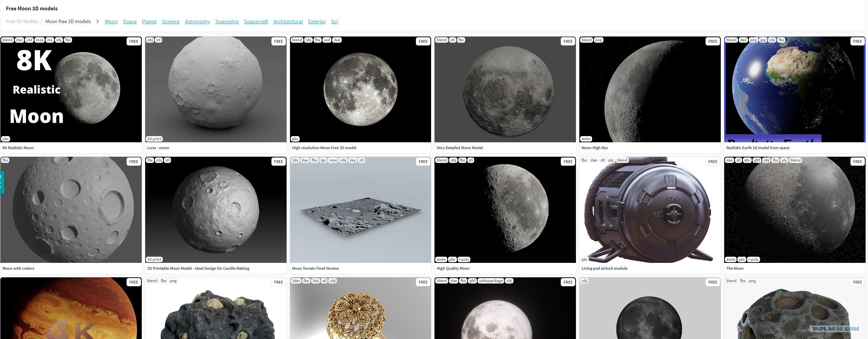View the High resolution Moon thumbnail
This screenshot has width=868, height=339.
(360, 90)
